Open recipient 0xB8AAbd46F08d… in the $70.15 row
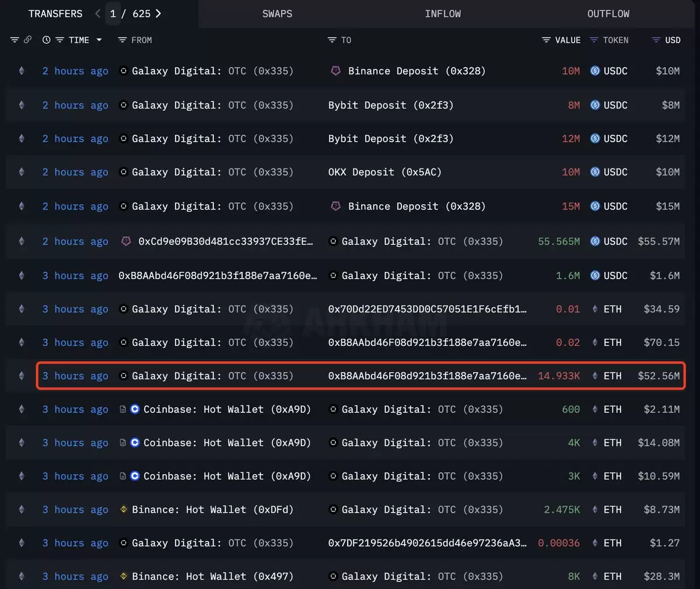Viewport: 700px width, 589px height. tap(428, 342)
